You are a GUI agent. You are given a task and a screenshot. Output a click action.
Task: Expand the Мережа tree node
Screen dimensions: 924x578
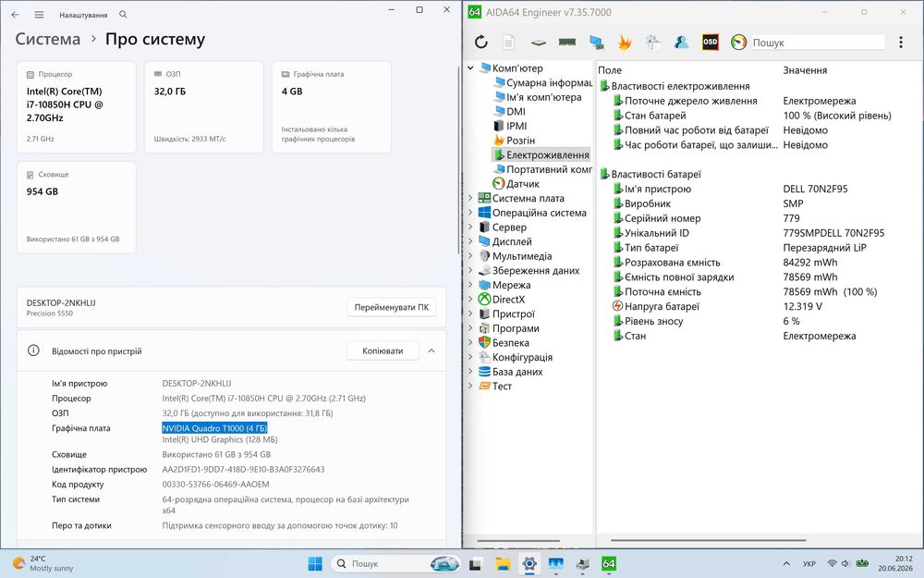click(470, 285)
